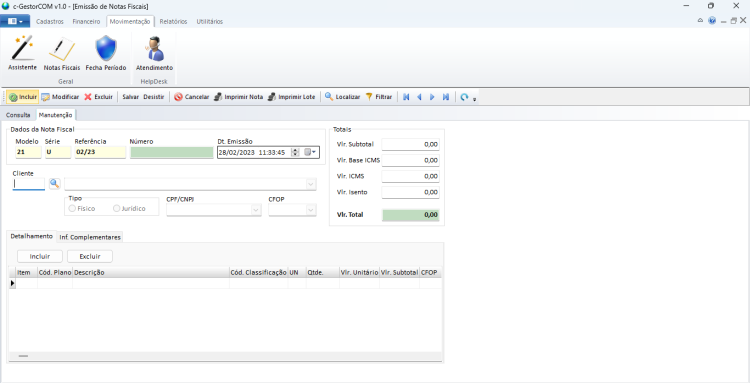The height and width of the screenshot is (383, 750).
Task: Open the Inf. Complementares tab
Action: point(90,237)
